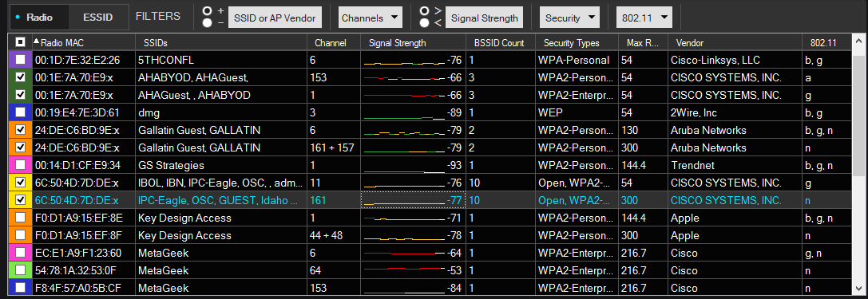
Task: Click the SSID or AP Vendor filter button
Action: (275, 18)
